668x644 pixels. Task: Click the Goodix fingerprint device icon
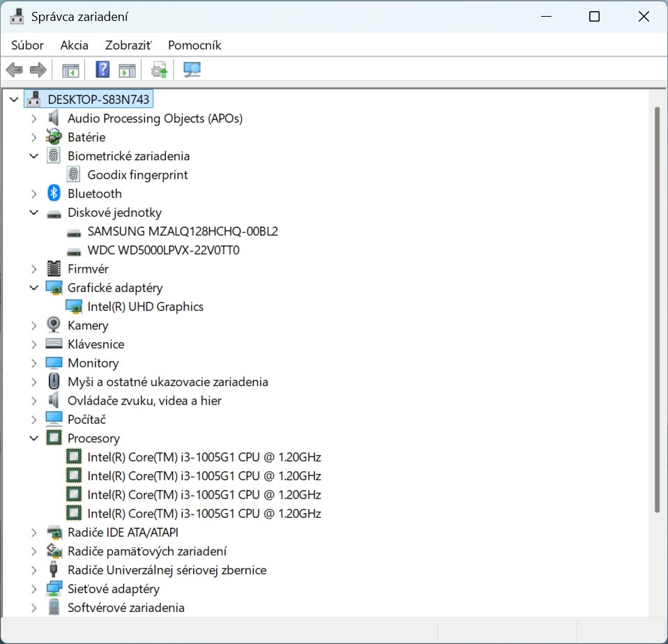coord(73,174)
